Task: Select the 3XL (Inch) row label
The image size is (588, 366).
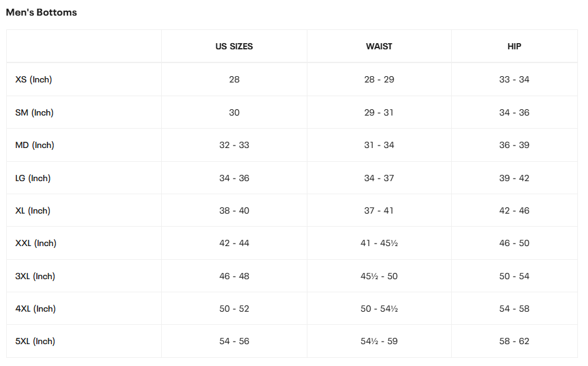Action: point(35,277)
